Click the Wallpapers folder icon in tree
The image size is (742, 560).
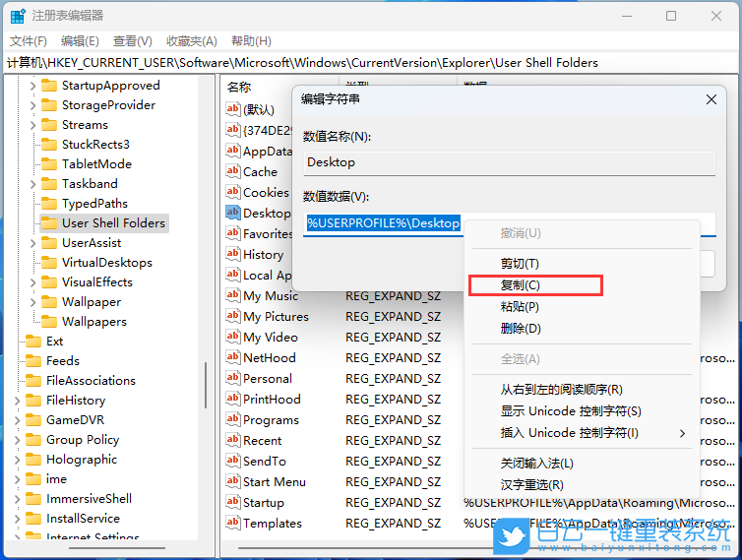click(48, 322)
